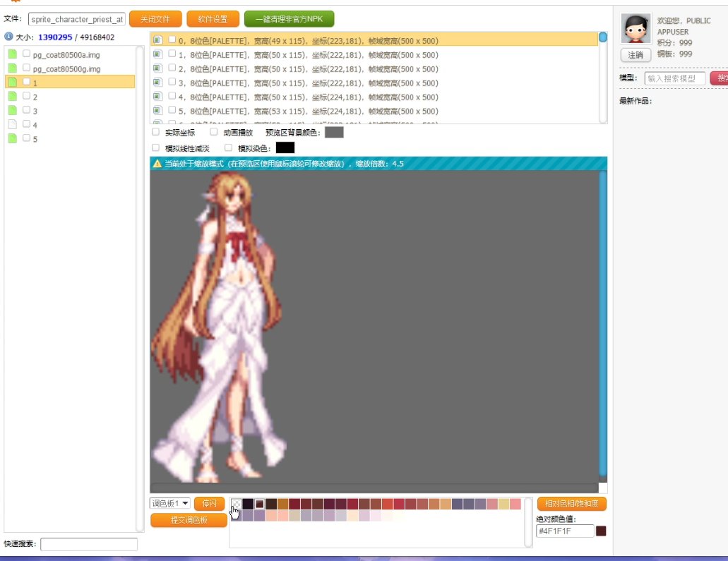
Task: Select item 2 in the file list
Action: tap(70, 96)
